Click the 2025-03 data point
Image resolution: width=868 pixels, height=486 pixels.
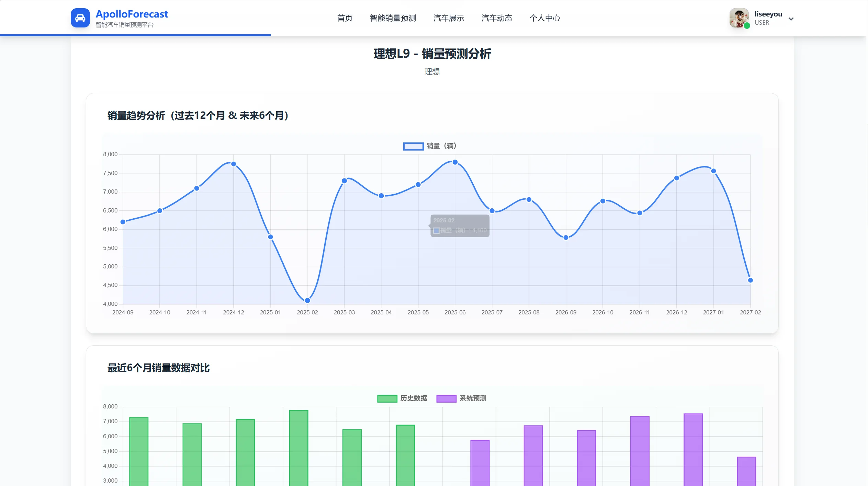tap(344, 181)
